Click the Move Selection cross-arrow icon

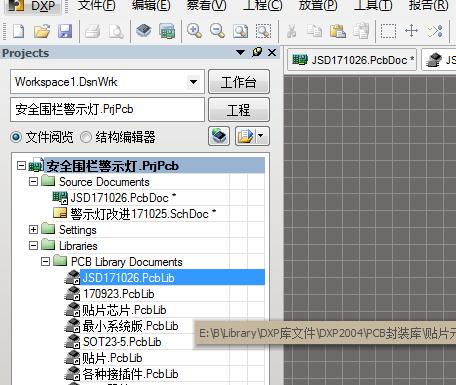coord(412,31)
